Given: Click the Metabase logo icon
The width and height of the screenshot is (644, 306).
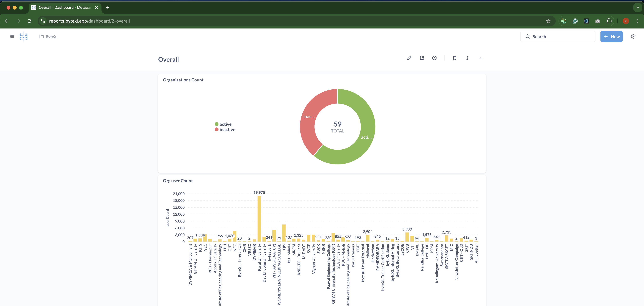Looking at the screenshot, I should click(23, 36).
